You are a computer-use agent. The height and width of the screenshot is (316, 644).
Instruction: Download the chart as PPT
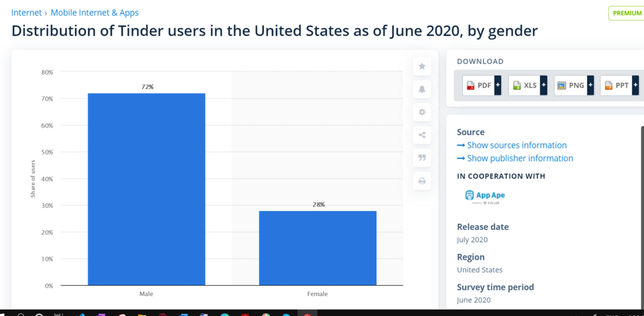coord(616,85)
